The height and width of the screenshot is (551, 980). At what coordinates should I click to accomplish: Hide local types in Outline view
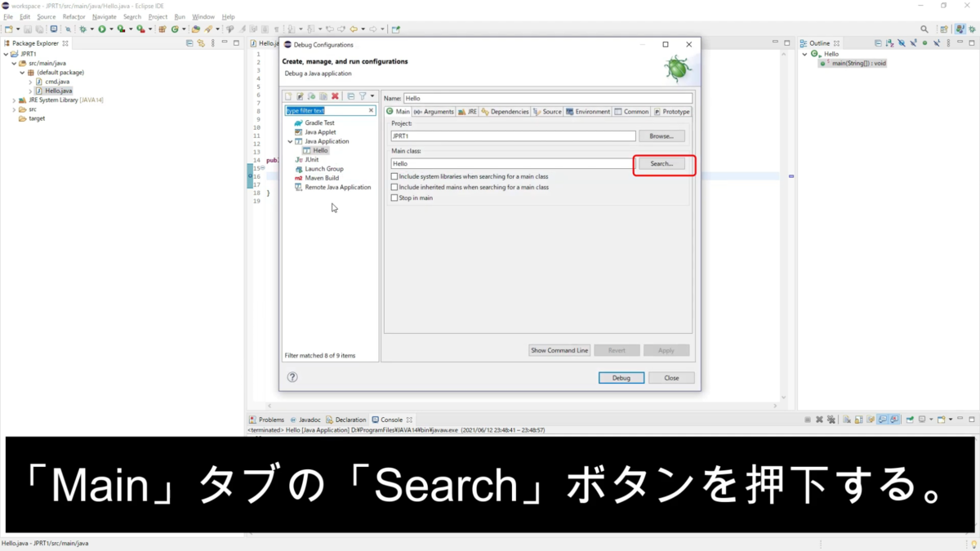coord(937,42)
